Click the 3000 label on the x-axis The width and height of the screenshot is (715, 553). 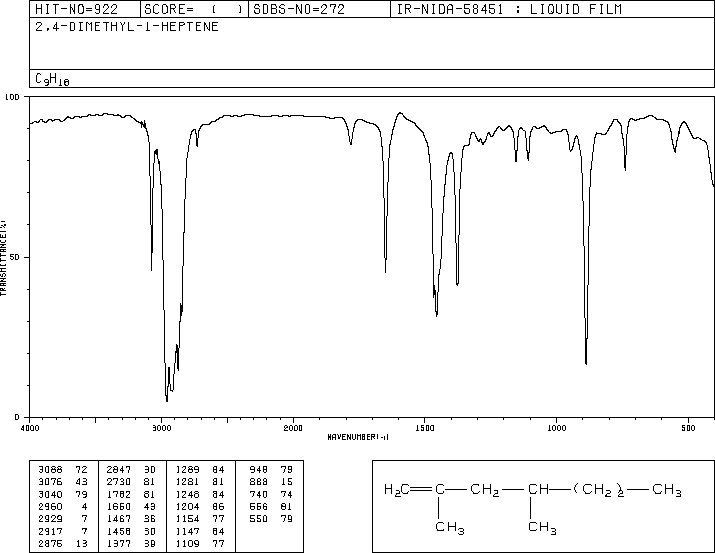161,428
